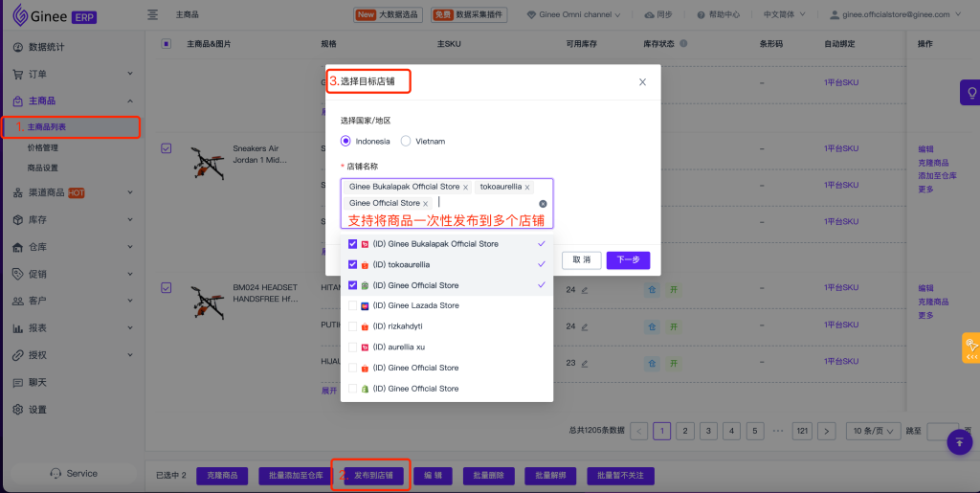Check (ID) Ginee Lazada Store
This screenshot has width=980, height=493.
coord(352,305)
